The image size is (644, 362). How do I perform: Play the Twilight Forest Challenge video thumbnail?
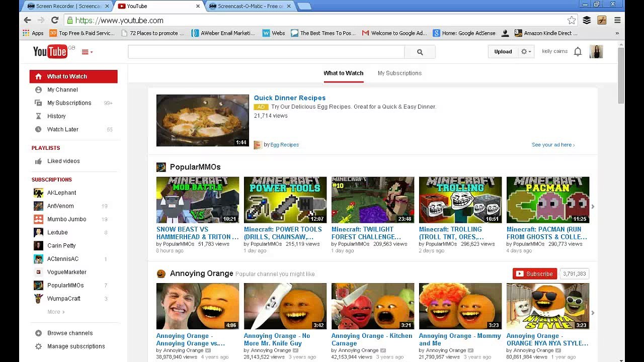pyautogui.click(x=373, y=200)
